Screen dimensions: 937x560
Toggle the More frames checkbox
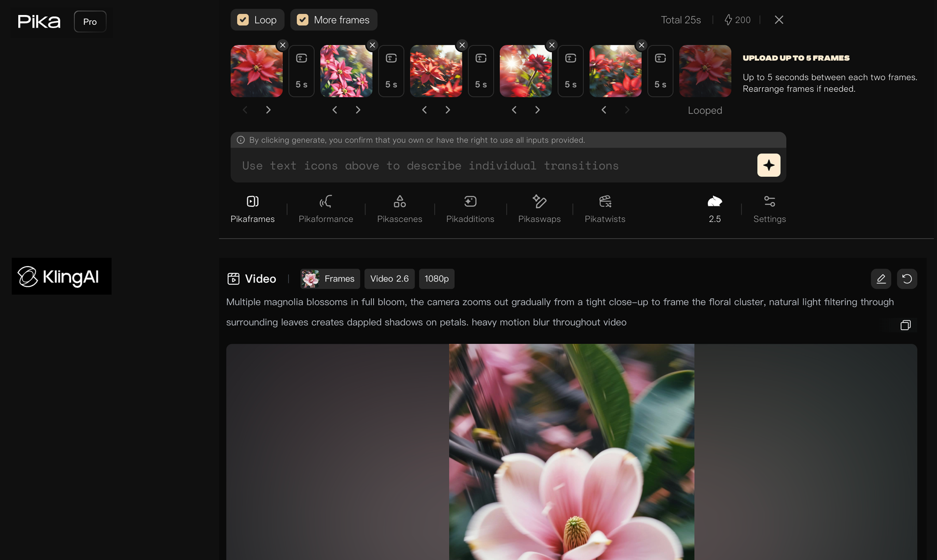coord(303,20)
